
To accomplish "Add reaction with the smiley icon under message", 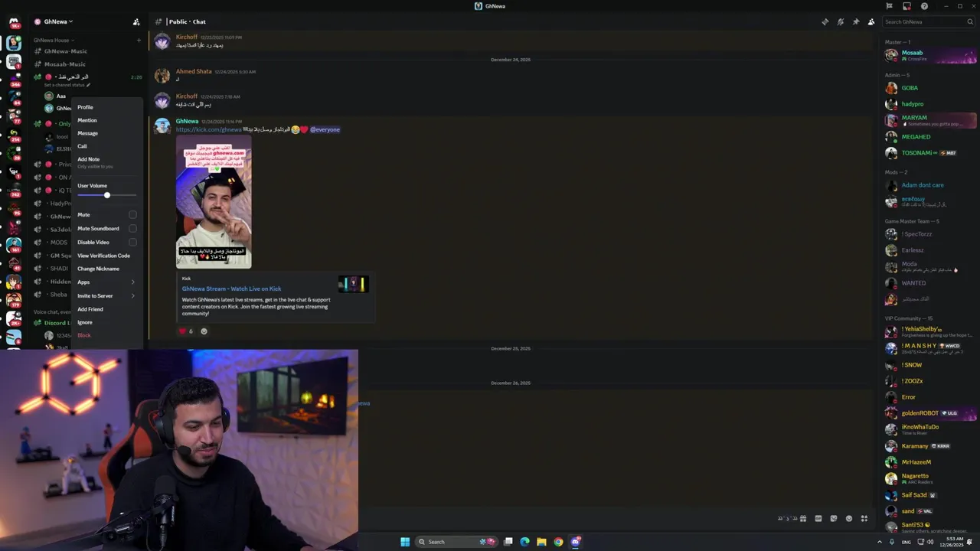I will pos(204,331).
